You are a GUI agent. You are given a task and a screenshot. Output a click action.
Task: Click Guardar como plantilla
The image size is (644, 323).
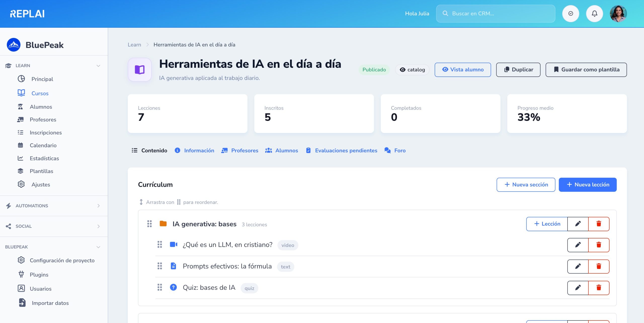(x=586, y=70)
